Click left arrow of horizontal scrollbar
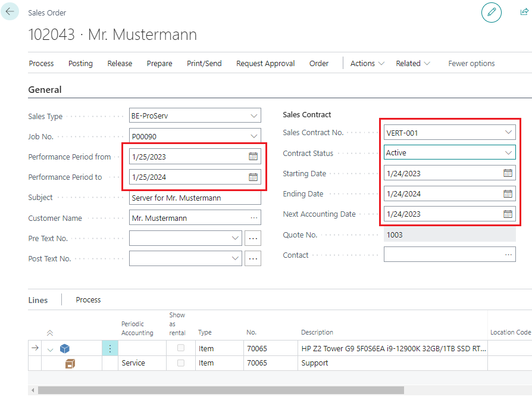Screen dimensions: 532x406 coord(33,391)
